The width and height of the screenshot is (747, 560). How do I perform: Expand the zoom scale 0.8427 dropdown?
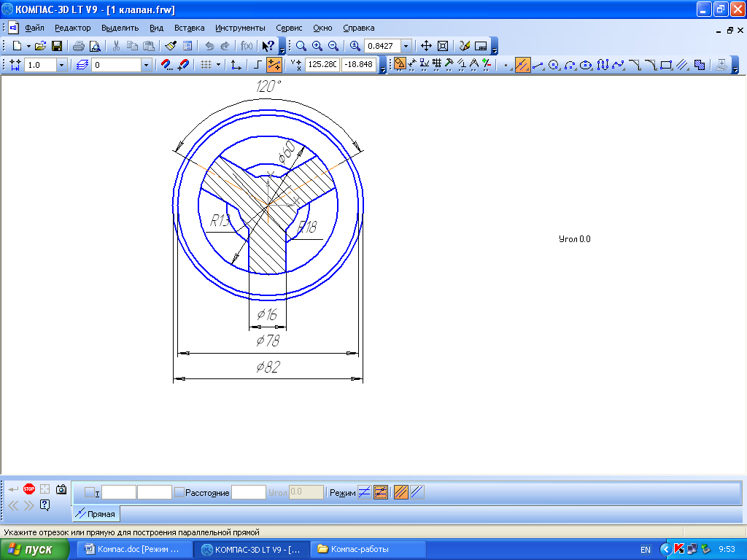pos(406,46)
